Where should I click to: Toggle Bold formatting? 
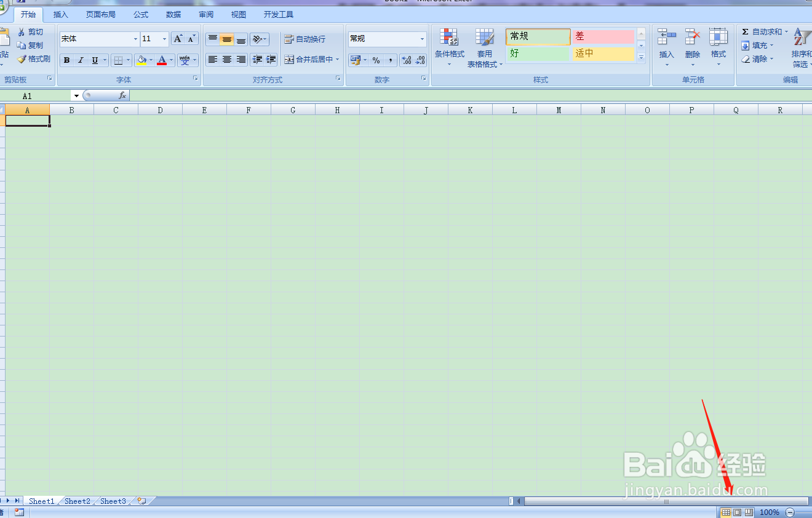pyautogui.click(x=66, y=60)
